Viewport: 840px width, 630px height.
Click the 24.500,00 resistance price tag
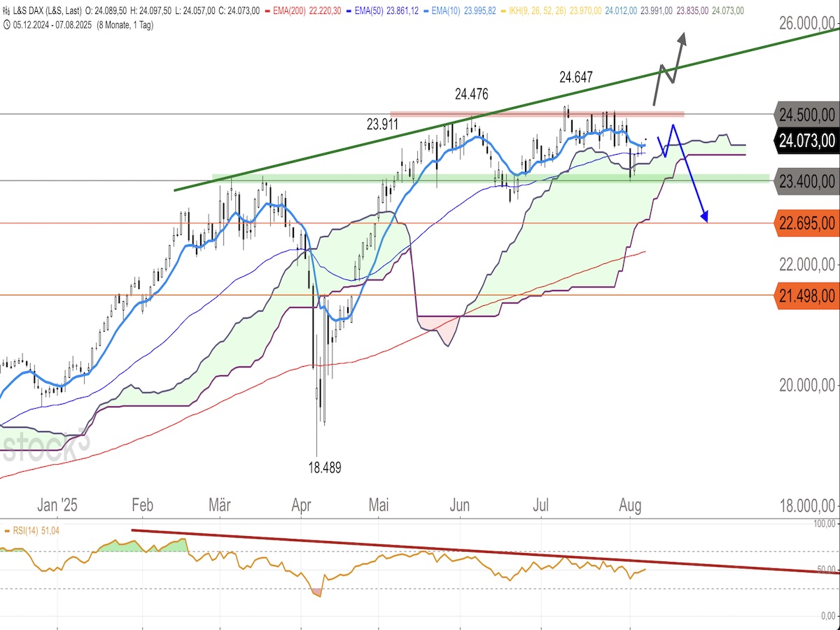pos(806,114)
